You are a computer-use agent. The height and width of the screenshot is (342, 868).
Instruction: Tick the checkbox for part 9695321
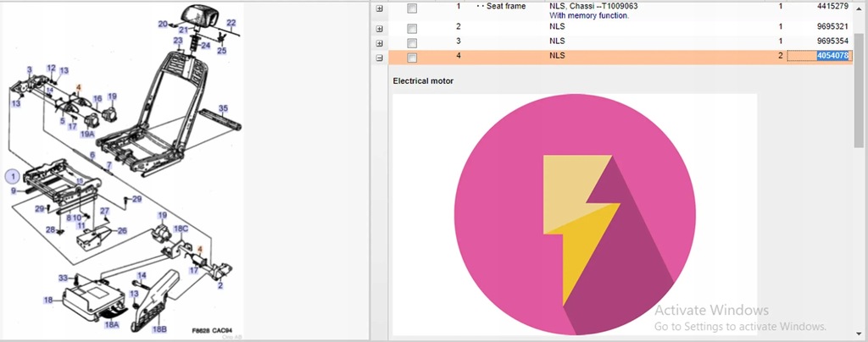[412, 28]
